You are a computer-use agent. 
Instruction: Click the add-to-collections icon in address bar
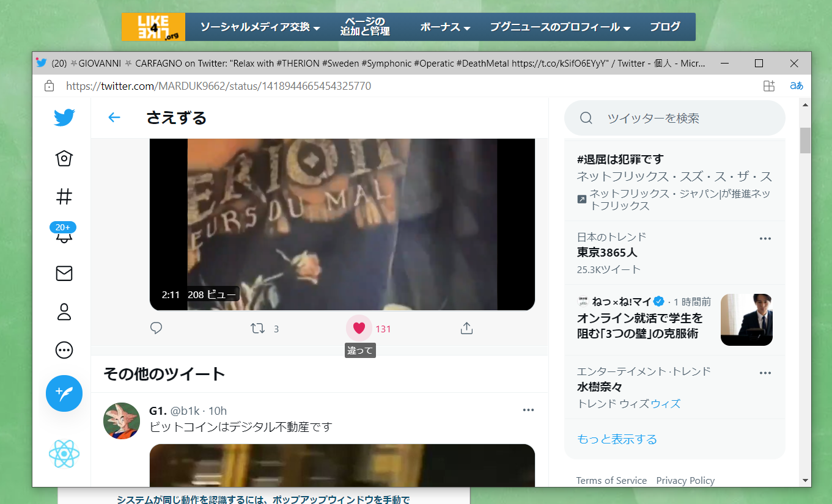(769, 86)
